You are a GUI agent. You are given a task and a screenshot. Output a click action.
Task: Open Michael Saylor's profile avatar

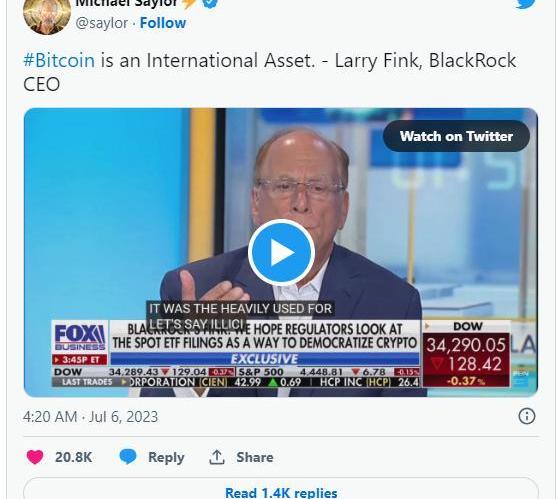[x=46, y=16]
